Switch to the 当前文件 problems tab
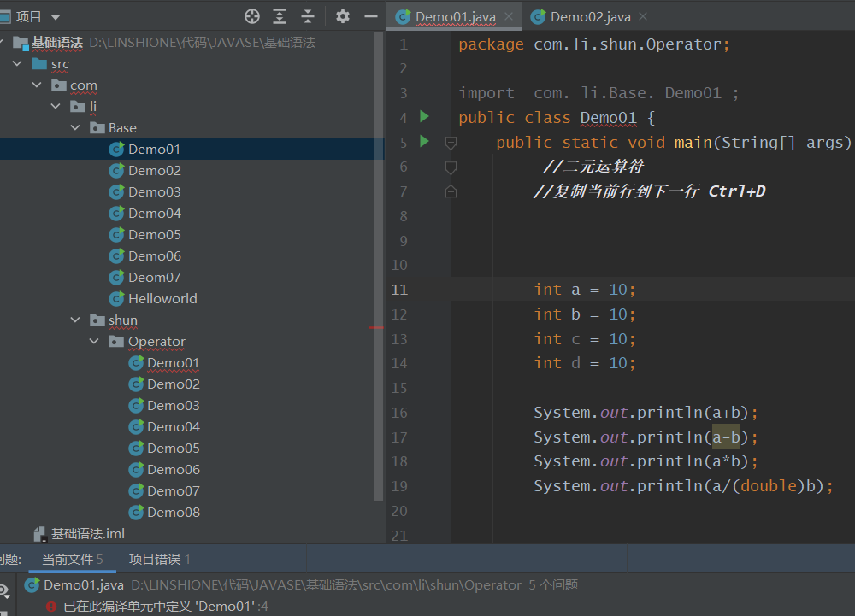The width and height of the screenshot is (855, 616). click(x=72, y=560)
